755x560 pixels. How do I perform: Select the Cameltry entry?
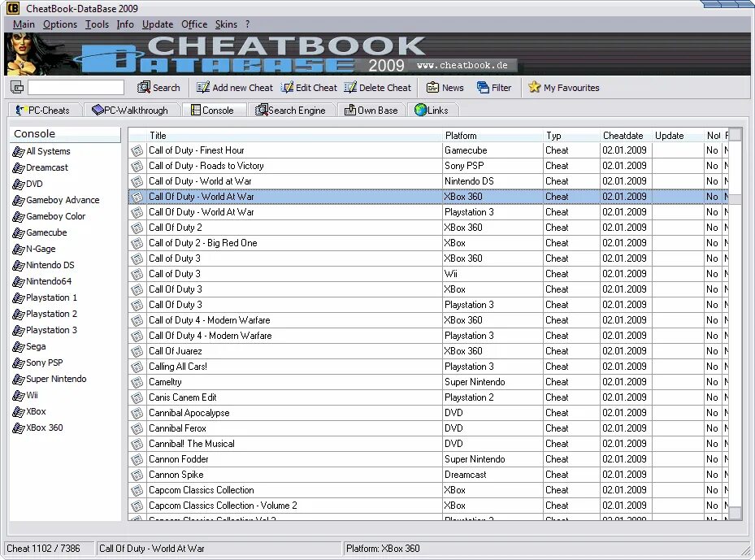pos(428,382)
